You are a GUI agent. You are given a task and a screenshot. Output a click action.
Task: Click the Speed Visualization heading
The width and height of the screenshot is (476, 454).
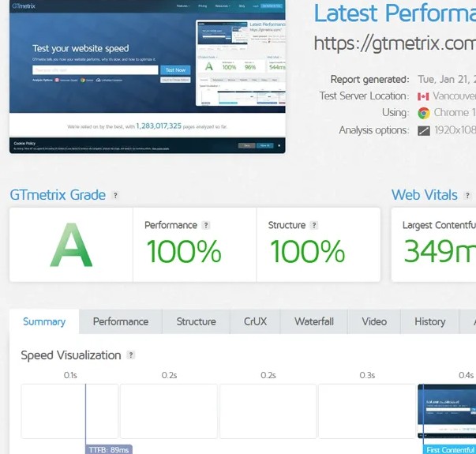tap(71, 355)
